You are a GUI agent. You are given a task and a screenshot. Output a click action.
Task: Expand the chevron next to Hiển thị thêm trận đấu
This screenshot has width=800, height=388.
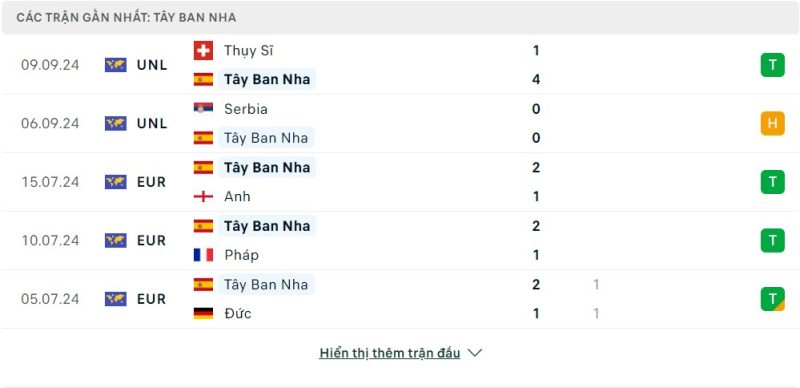tap(474, 353)
